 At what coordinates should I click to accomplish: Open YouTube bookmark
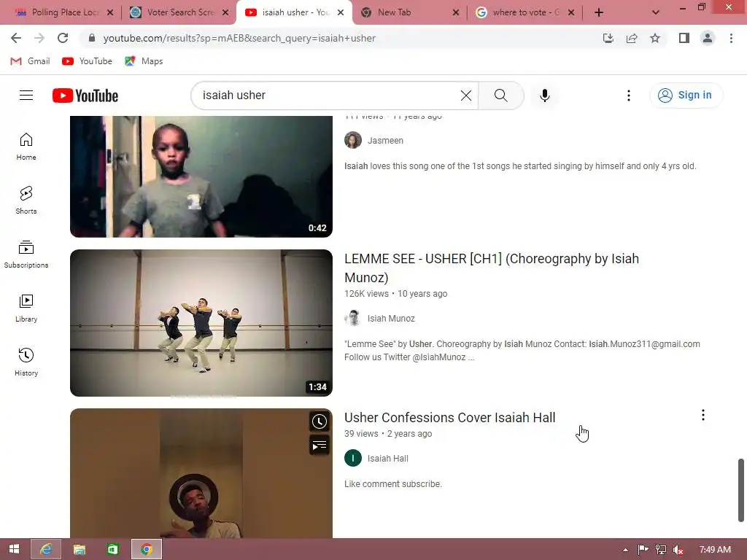(88, 61)
